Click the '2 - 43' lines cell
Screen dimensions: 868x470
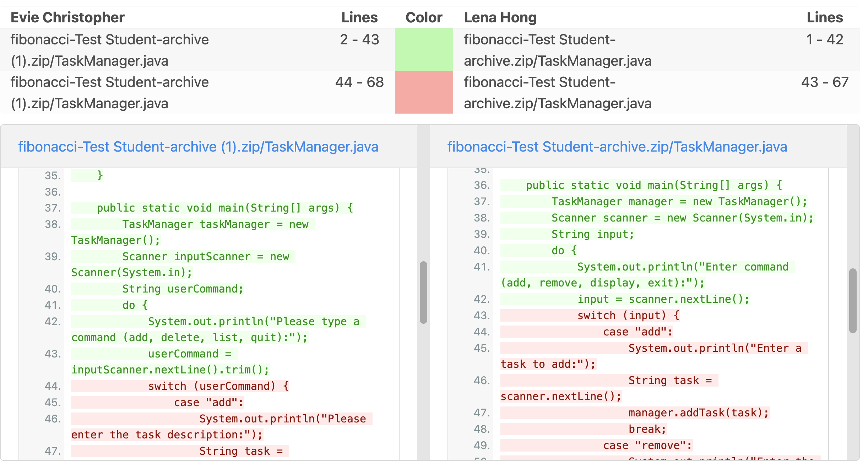tap(359, 39)
